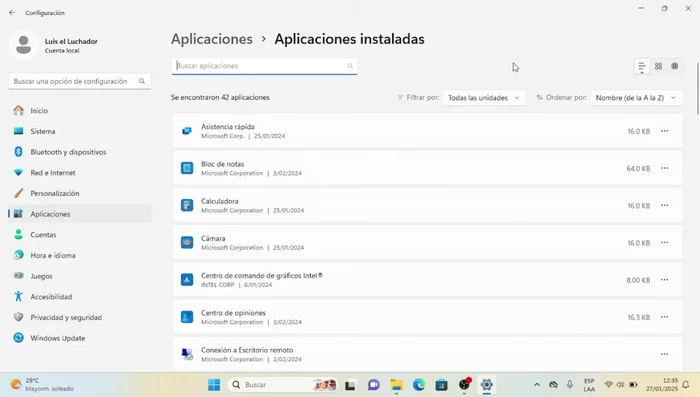Viewport: 700px width, 397px height.
Task: Open Personalización settings
Action: [x=80, y=193]
